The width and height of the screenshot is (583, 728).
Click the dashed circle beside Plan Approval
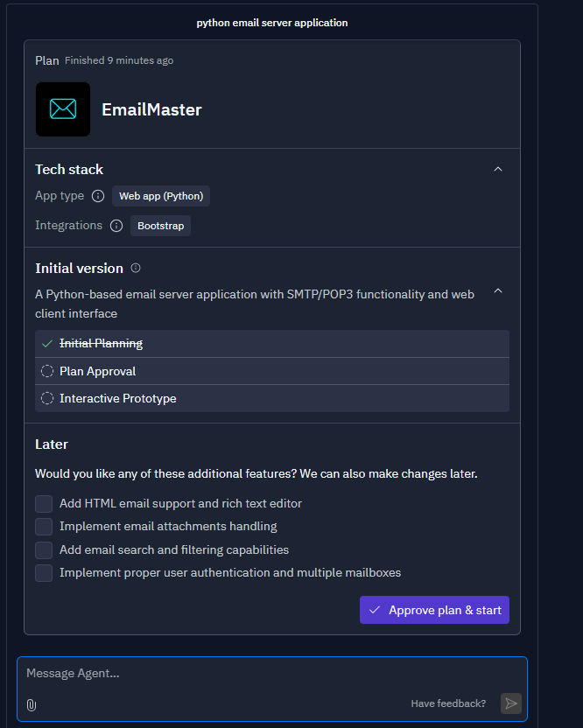[47, 371]
